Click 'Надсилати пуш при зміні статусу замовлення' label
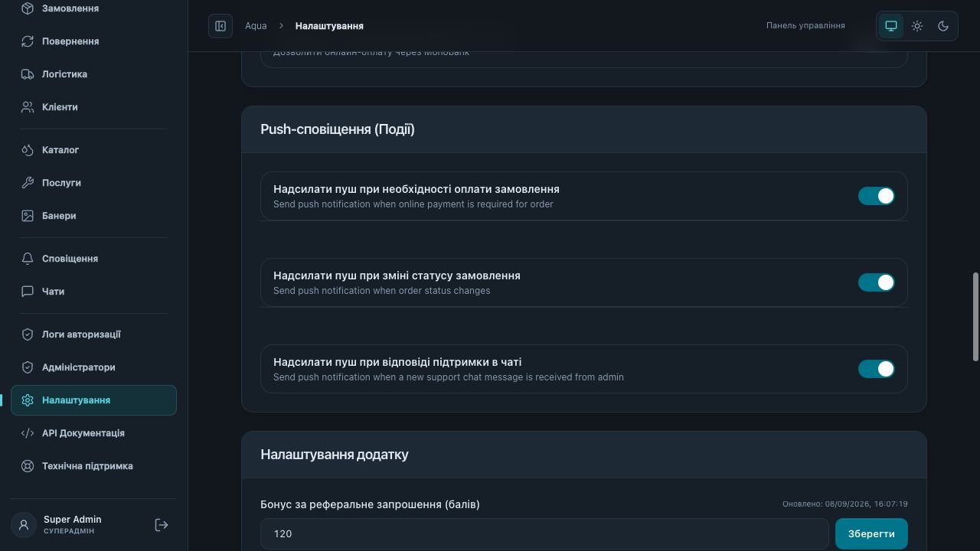 (x=397, y=275)
